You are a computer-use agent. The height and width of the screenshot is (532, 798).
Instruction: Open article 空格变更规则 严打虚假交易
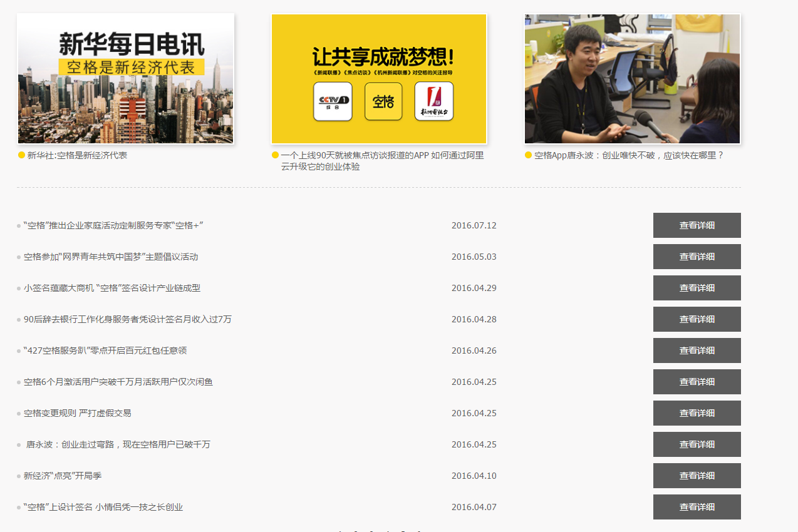[78, 413]
